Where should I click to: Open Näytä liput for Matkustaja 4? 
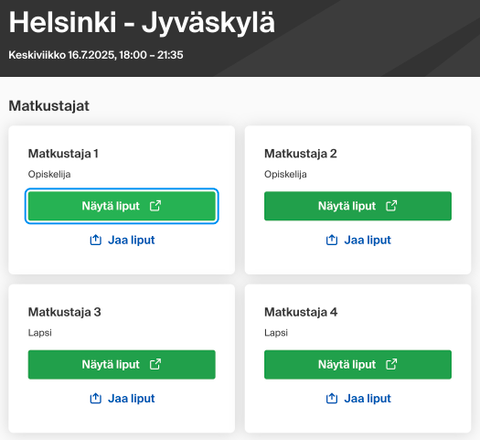click(358, 365)
